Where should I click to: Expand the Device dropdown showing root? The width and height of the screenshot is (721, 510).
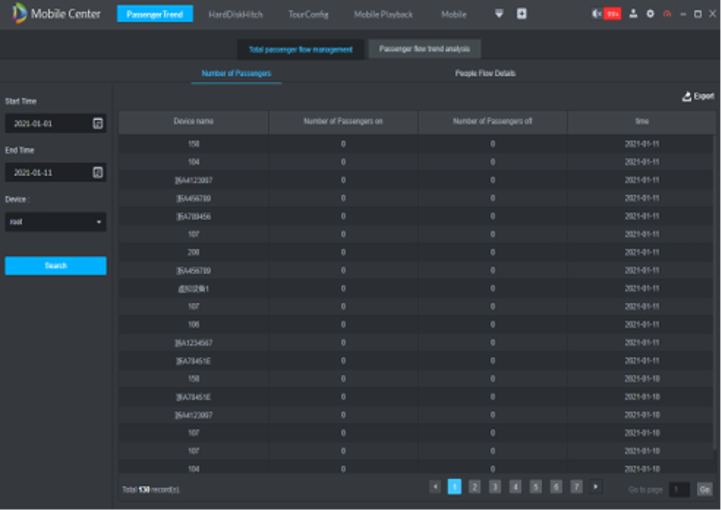tap(99, 222)
